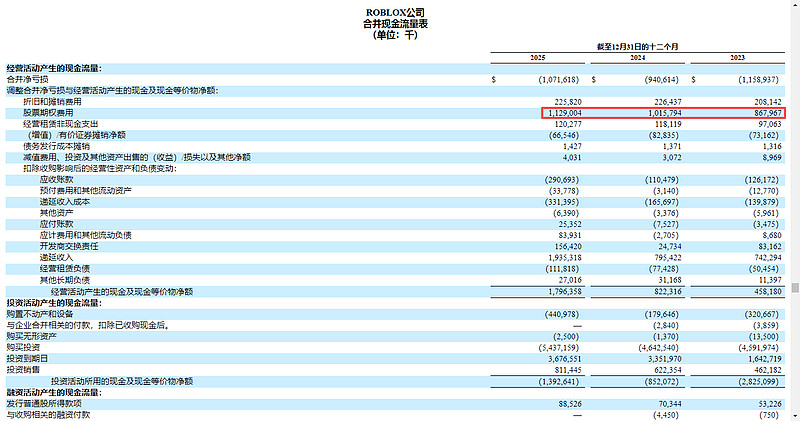This screenshot has width=800, height=421.
Task: Select the 867,967 stock option expense cell
Action: coord(767,113)
